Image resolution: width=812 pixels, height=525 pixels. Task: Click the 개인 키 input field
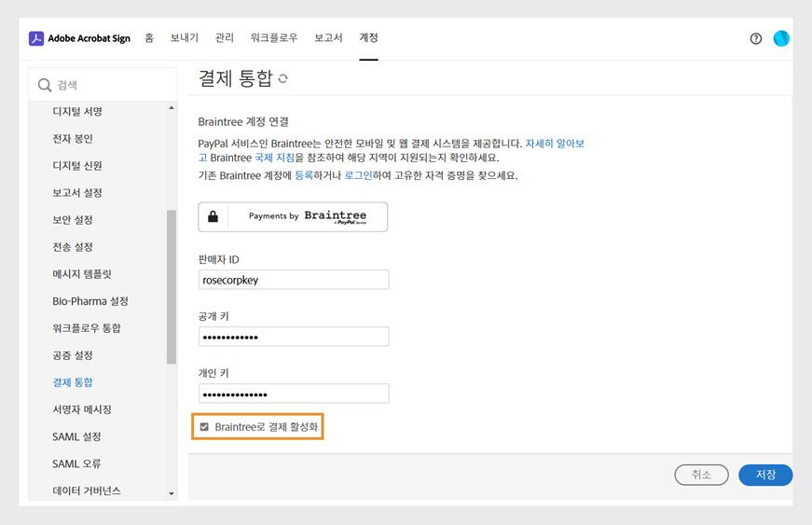coord(294,394)
